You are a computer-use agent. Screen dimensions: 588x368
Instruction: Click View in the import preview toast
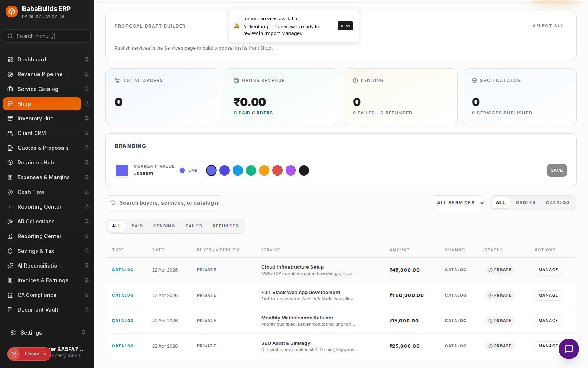click(345, 26)
